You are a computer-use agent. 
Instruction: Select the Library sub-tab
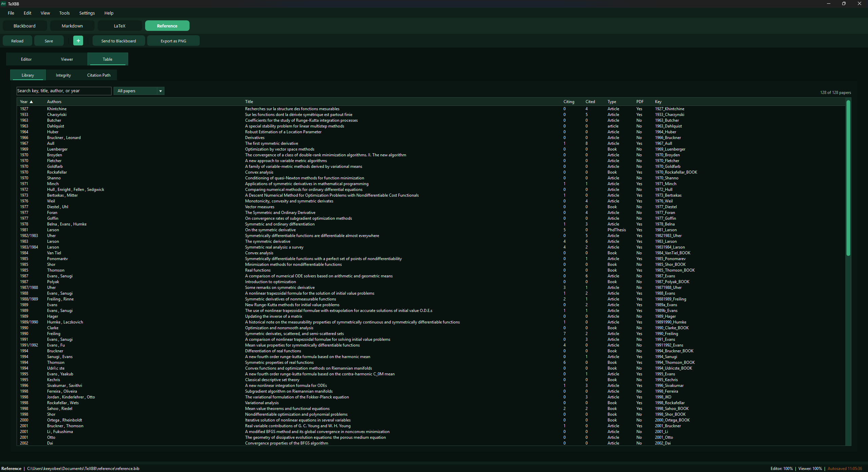click(28, 75)
